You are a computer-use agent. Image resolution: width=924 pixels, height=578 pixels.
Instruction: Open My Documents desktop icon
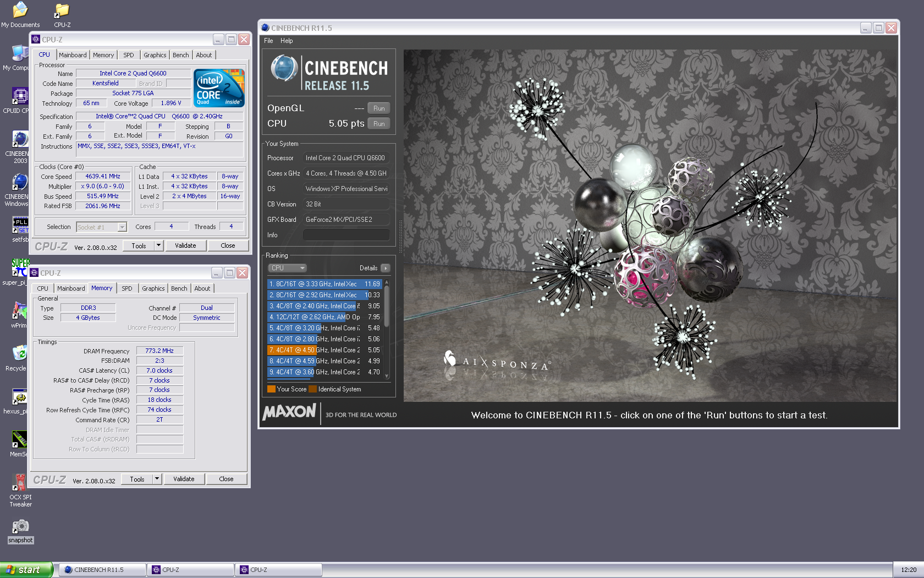pos(20,14)
